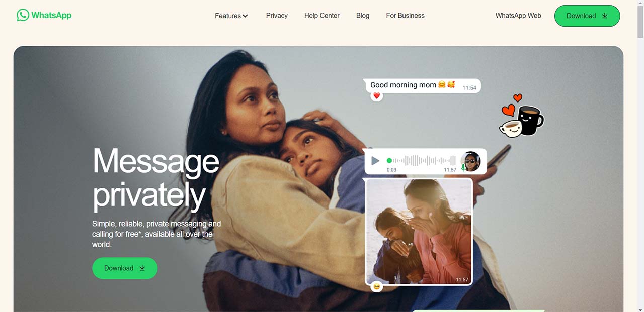Screen dimensions: 644x312
Task: Play the voice message
Action: (375, 161)
